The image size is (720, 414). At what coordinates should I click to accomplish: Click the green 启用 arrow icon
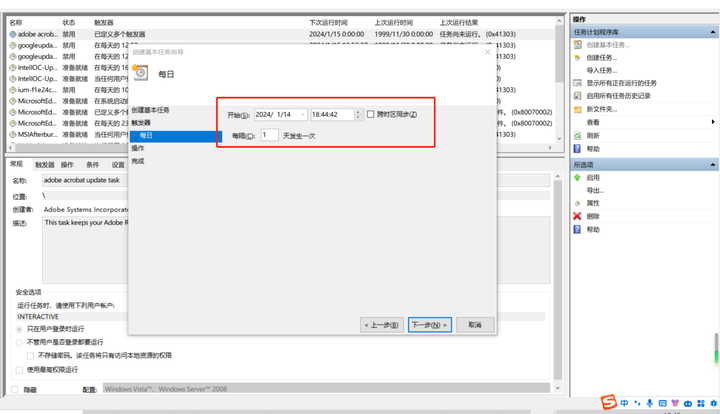tap(578, 178)
